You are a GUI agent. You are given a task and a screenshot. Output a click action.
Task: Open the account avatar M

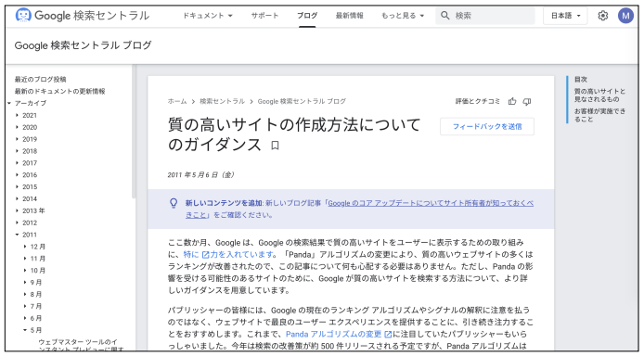[x=625, y=16]
